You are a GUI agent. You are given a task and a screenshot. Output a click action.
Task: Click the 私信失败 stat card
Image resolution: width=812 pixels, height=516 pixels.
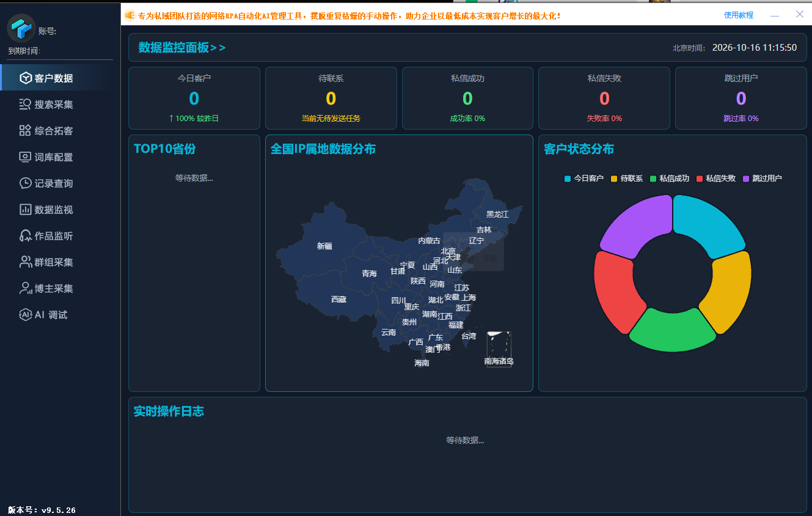(604, 98)
